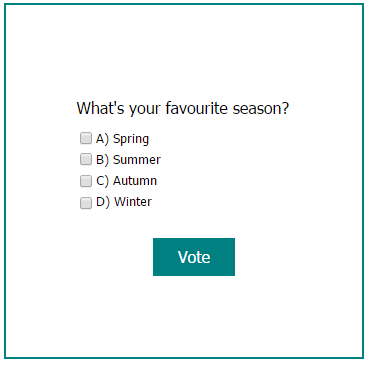Screen dimensions: 369x365
Task: Click the white "Vote" text on the button
Action: 194,257
